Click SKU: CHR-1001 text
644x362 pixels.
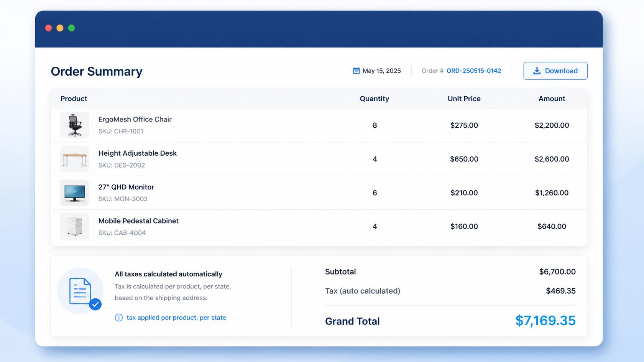click(121, 131)
